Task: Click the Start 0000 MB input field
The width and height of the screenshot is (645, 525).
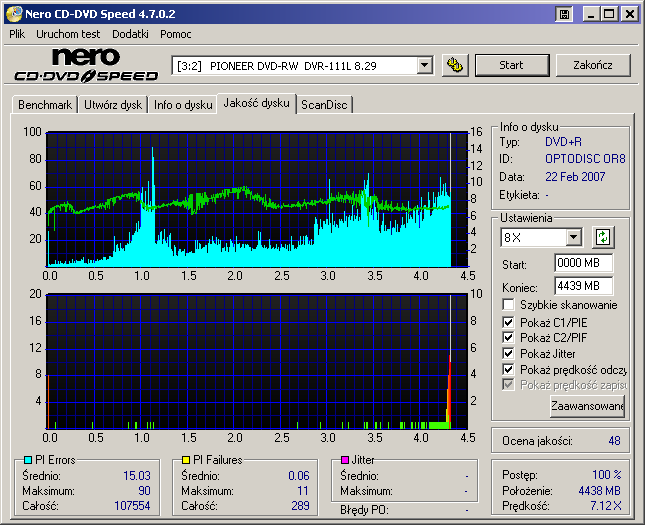Action: tap(583, 263)
